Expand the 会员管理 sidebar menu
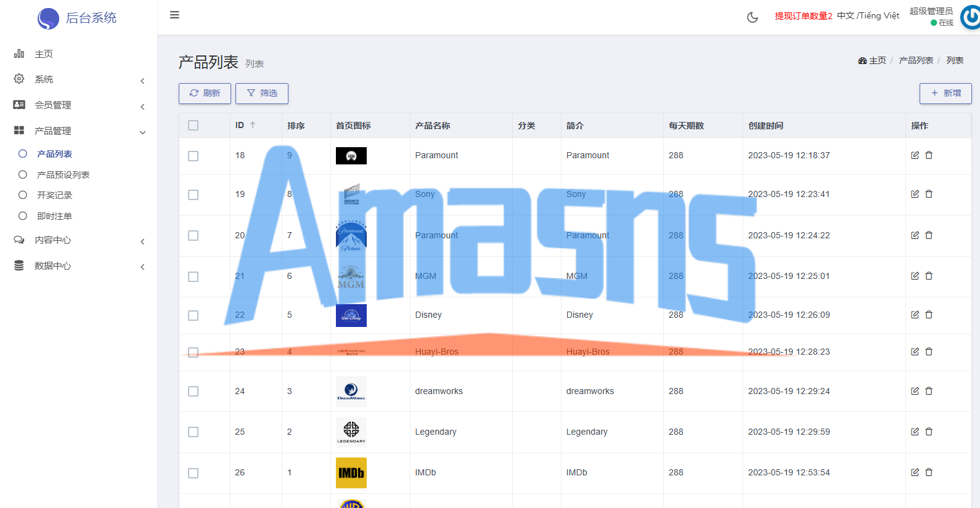 [79, 105]
